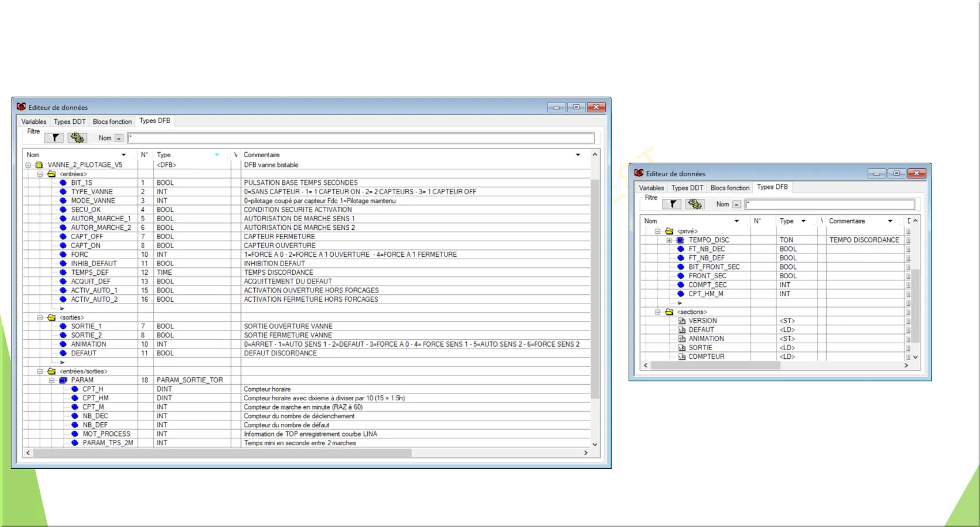Click the VERSION section icon

[681, 321]
